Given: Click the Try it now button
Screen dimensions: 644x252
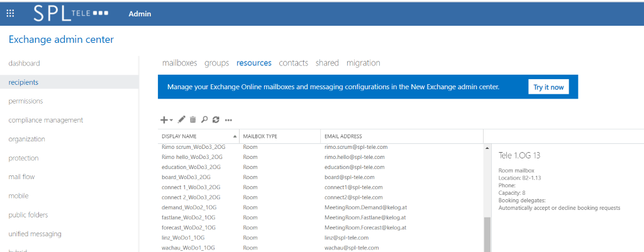Looking at the screenshot, I should 548,87.
